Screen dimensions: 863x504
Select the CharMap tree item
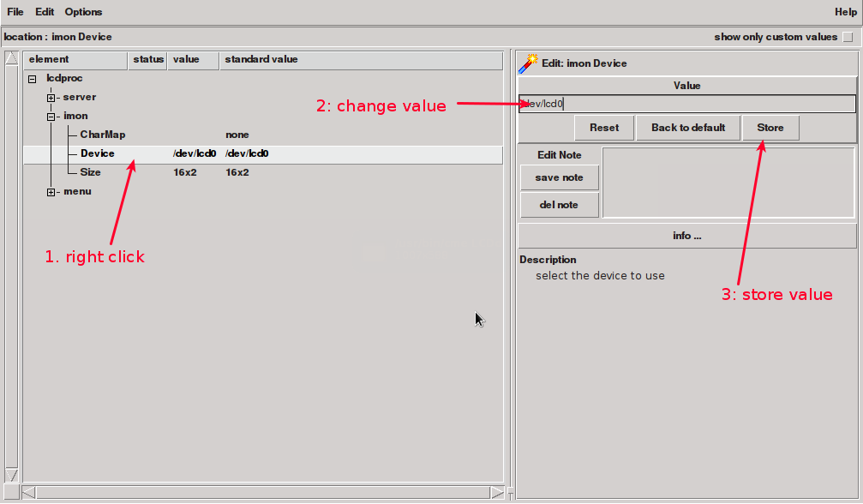[103, 135]
